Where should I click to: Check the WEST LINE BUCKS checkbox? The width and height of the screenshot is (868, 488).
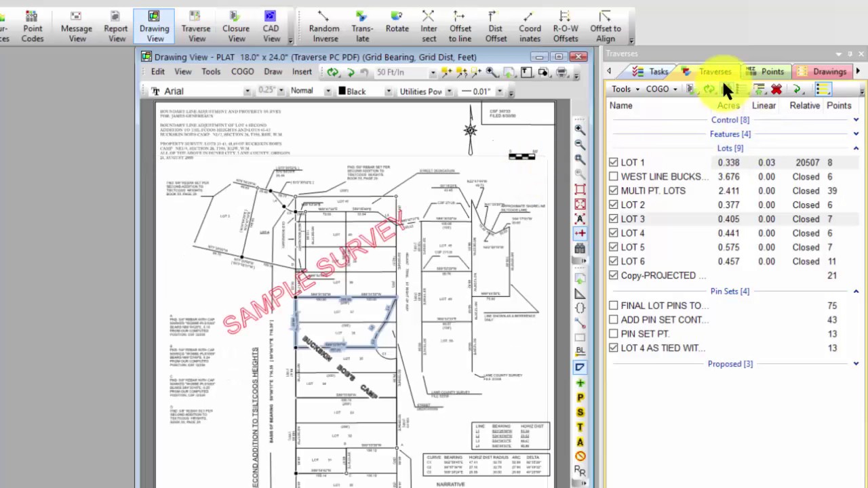pos(614,177)
